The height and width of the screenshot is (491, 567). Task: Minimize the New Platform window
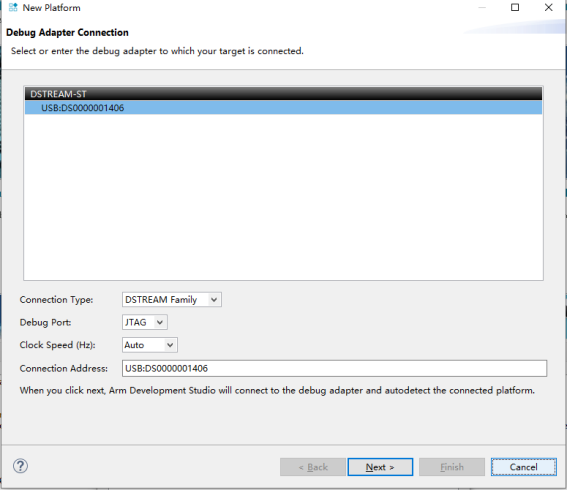pos(482,7)
